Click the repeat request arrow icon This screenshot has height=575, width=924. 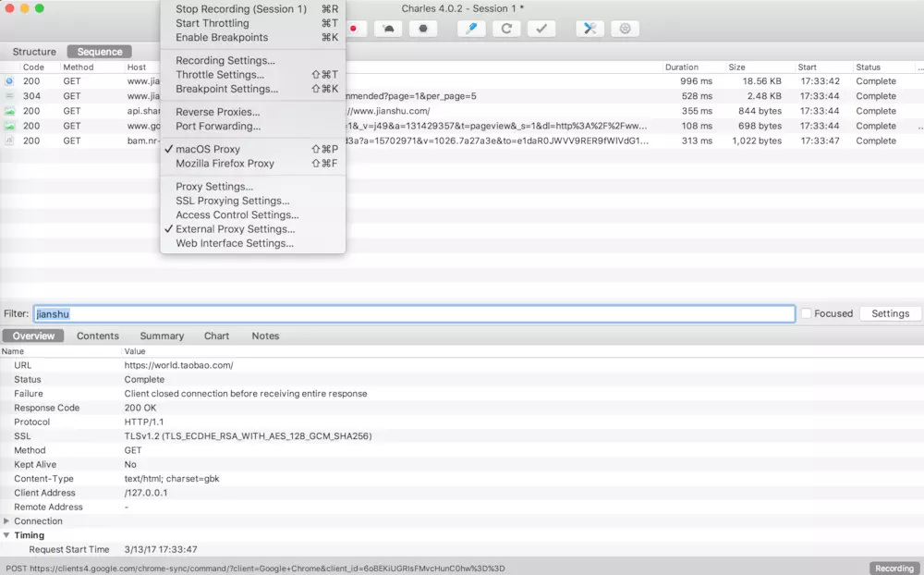click(x=506, y=29)
